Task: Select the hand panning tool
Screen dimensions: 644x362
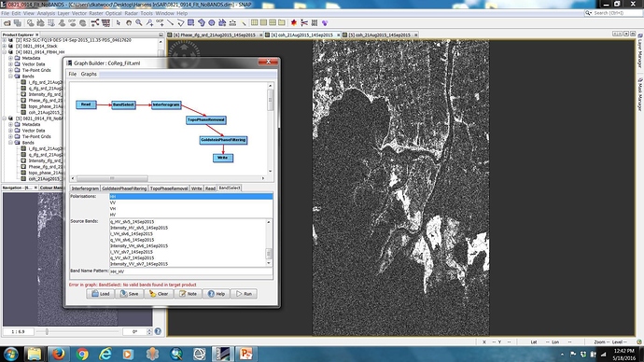Action: pyautogui.click(x=129, y=23)
